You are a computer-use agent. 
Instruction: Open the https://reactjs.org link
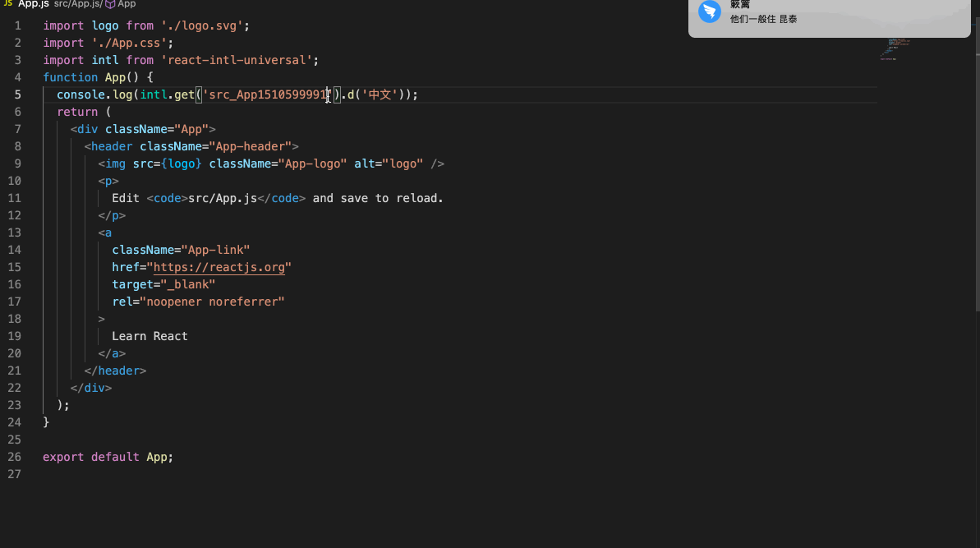[x=219, y=267]
